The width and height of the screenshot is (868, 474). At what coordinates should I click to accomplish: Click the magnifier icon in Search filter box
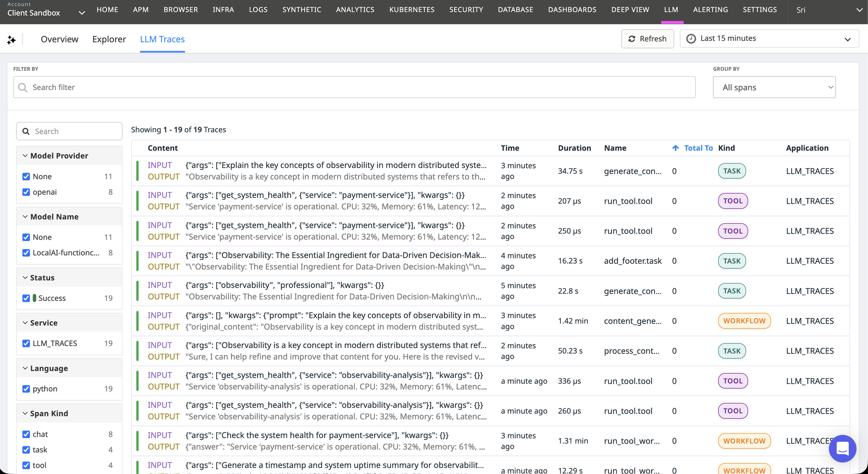pyautogui.click(x=23, y=88)
